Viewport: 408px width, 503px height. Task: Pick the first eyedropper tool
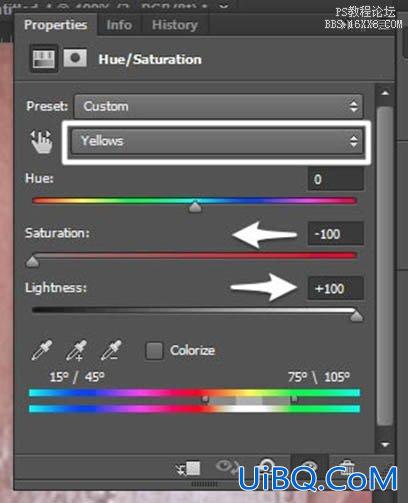pos(42,350)
